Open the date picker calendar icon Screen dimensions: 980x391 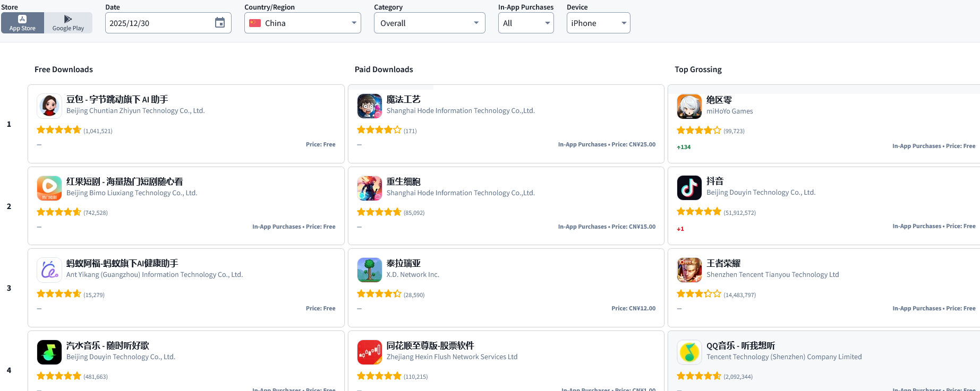click(x=220, y=23)
